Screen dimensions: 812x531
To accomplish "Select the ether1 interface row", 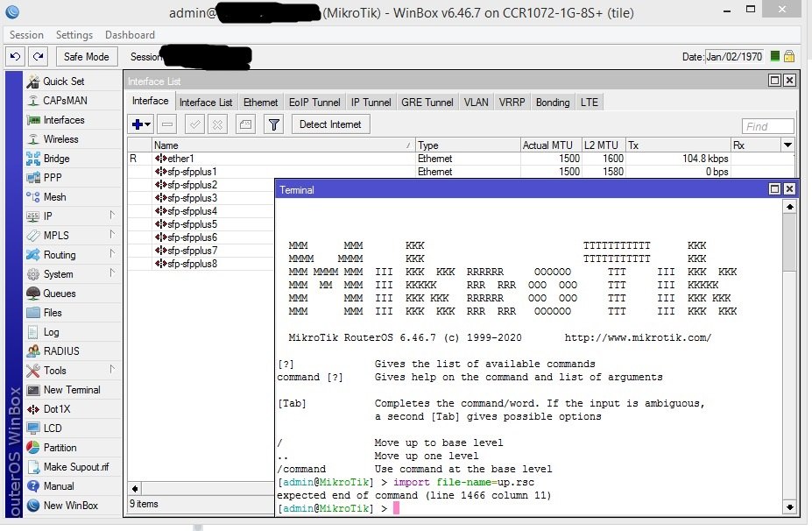I will tap(460, 159).
